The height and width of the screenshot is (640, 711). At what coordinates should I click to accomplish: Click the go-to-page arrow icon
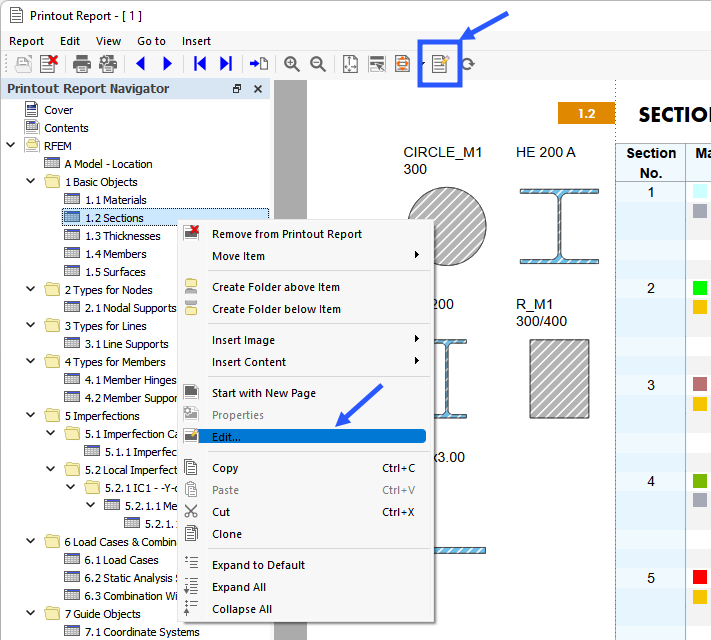259,64
